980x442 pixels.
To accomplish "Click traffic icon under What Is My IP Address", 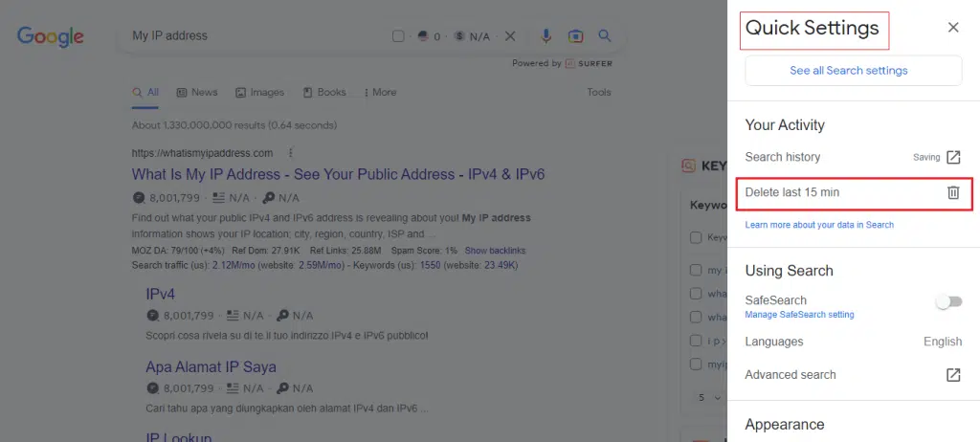I will [x=139, y=198].
